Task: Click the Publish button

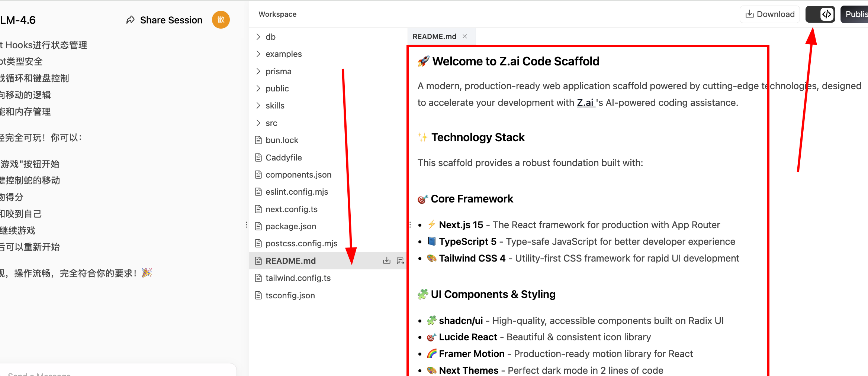Action: pos(855,14)
